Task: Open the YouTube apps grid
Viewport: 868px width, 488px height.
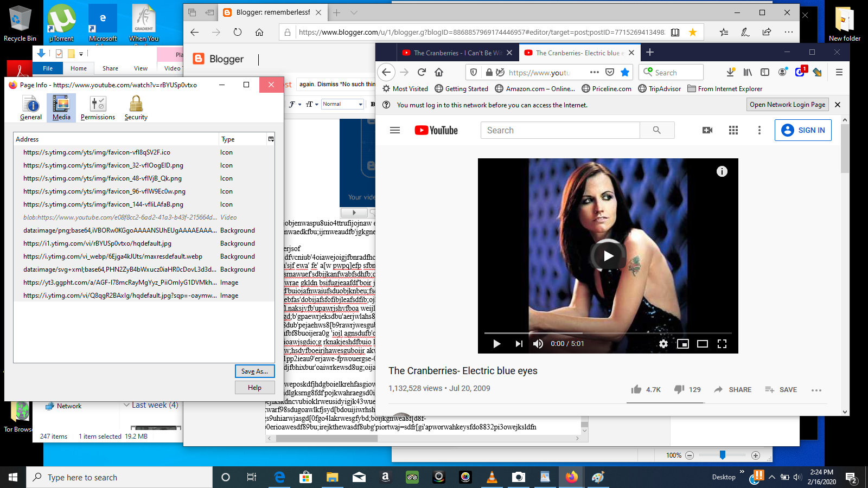Action: (x=733, y=130)
